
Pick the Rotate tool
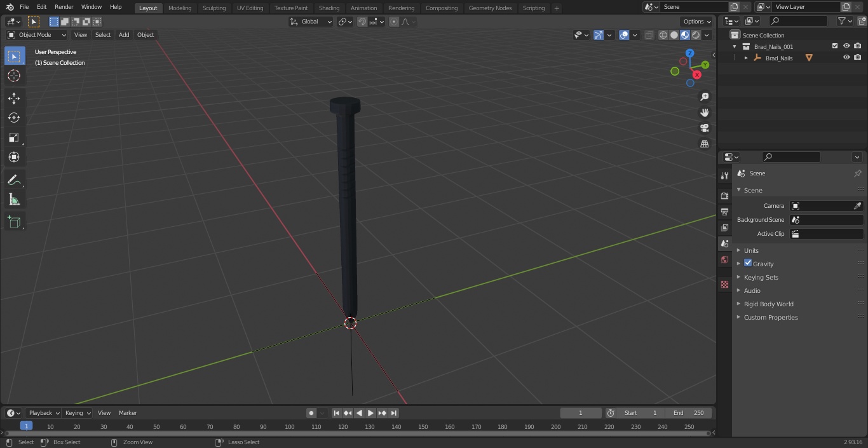click(14, 118)
